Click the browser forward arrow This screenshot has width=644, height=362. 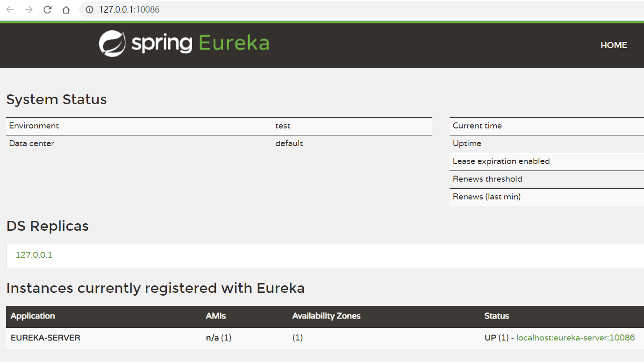tap(29, 10)
